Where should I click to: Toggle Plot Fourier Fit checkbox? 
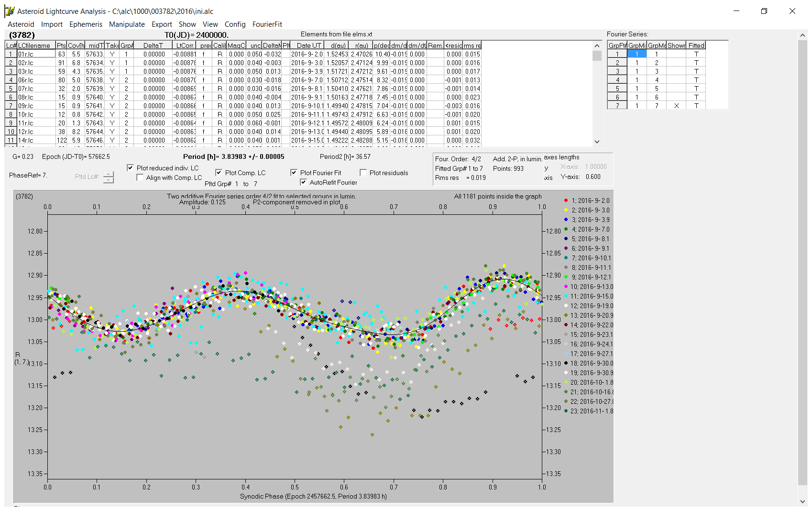pyautogui.click(x=294, y=173)
